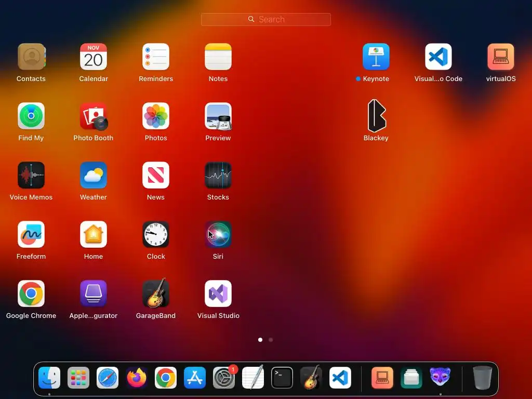
Task: Open the Home app
Action: tap(94, 234)
